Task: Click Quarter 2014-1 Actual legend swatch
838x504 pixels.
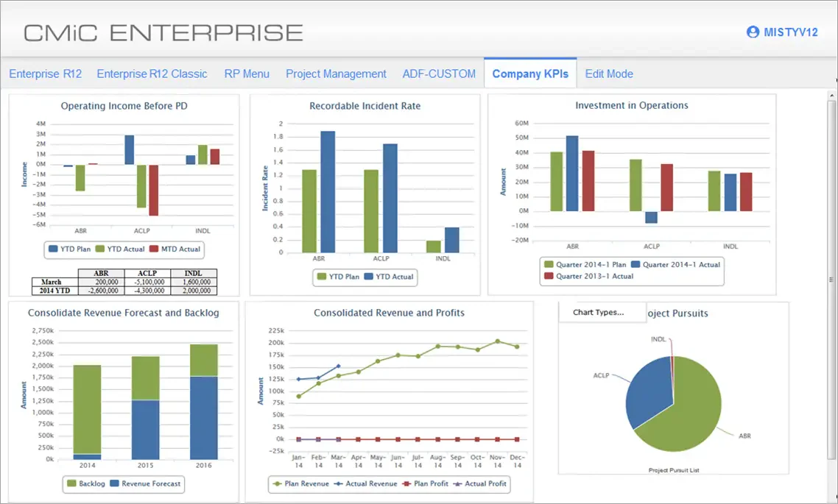Action: coord(635,264)
